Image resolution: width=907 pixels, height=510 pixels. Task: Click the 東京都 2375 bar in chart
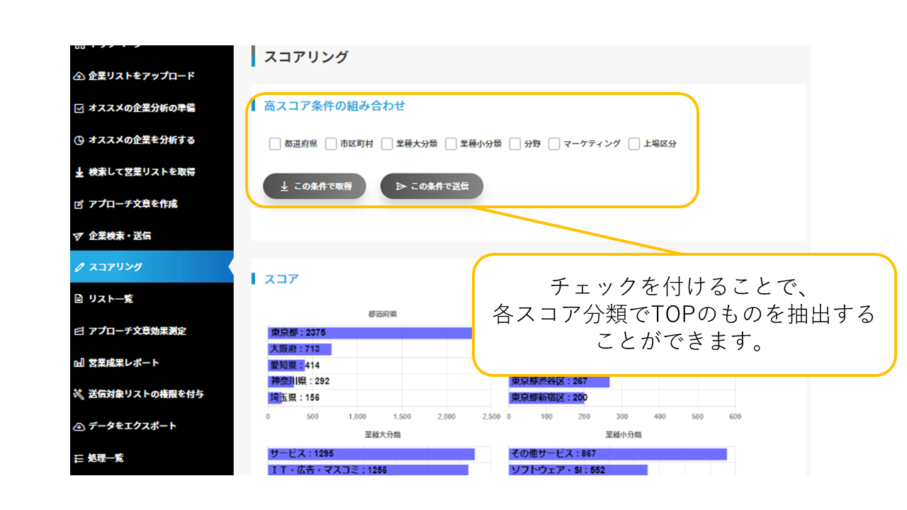[x=370, y=332]
